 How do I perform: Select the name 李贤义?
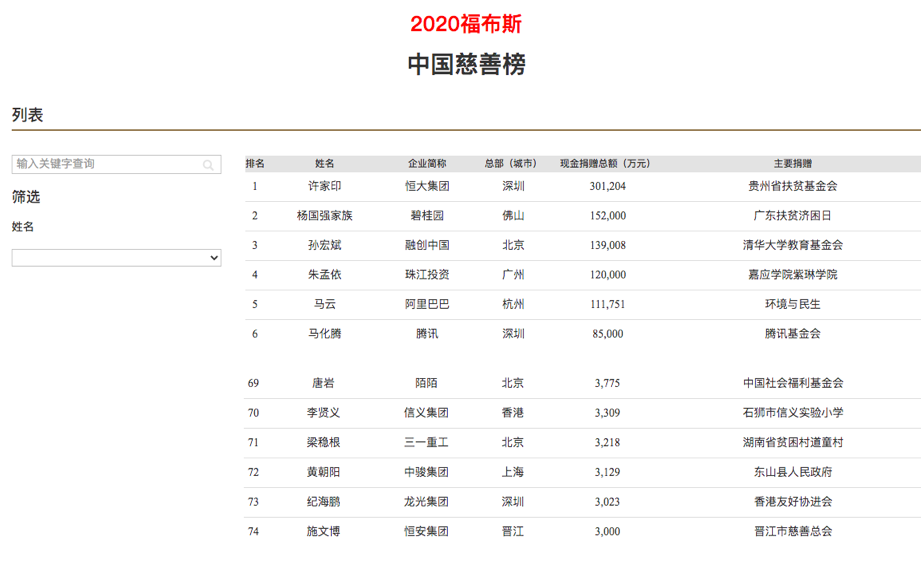323,413
